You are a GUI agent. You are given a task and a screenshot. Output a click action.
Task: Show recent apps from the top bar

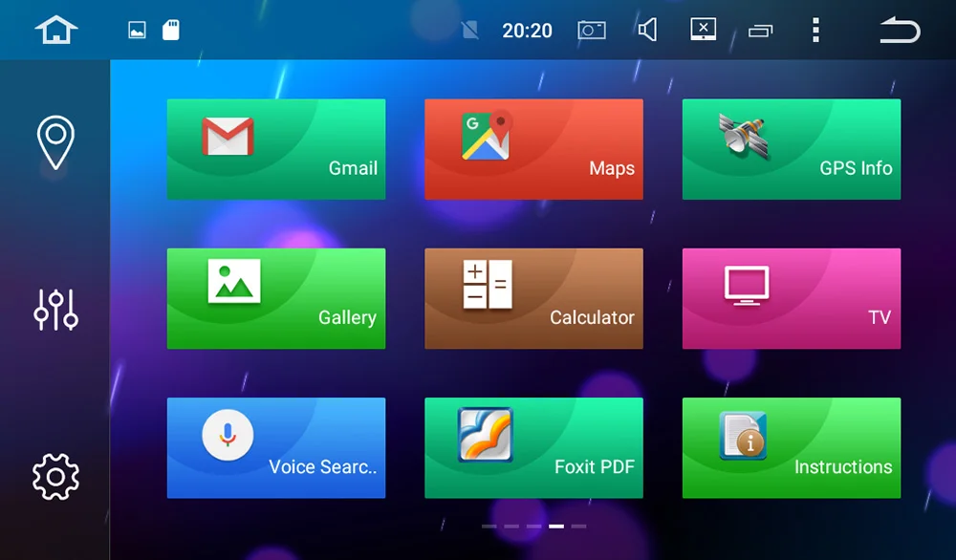pos(760,30)
